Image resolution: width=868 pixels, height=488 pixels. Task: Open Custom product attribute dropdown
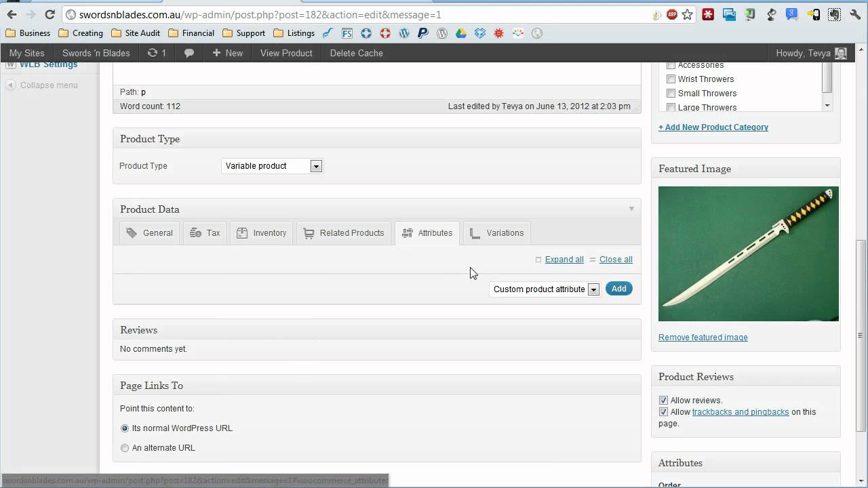coord(545,289)
